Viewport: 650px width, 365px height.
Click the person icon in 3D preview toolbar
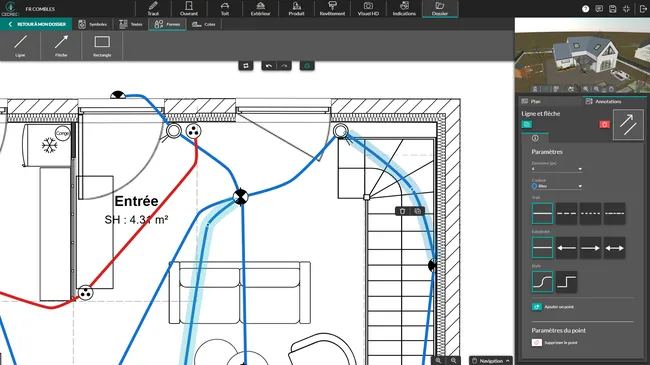[535, 89]
